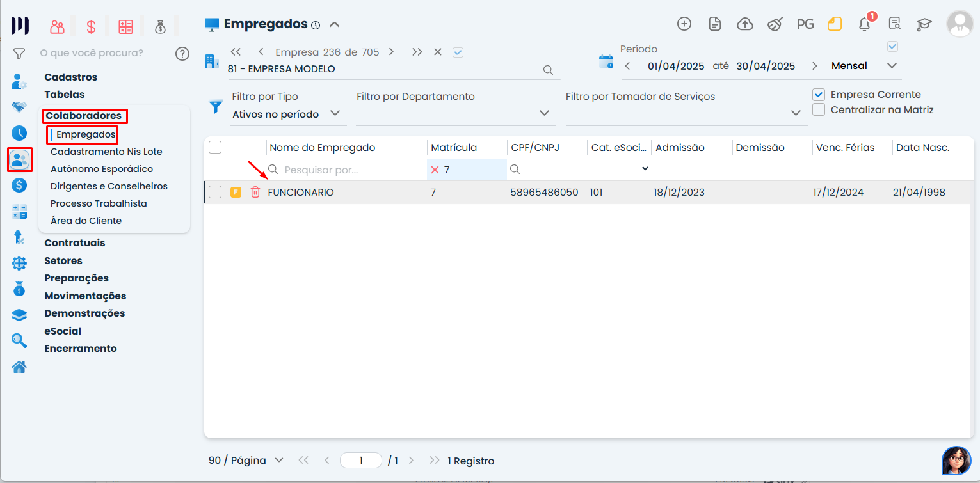This screenshot has height=483, width=980.
Task: Clear the Matrícula filter with red X
Action: (435, 170)
